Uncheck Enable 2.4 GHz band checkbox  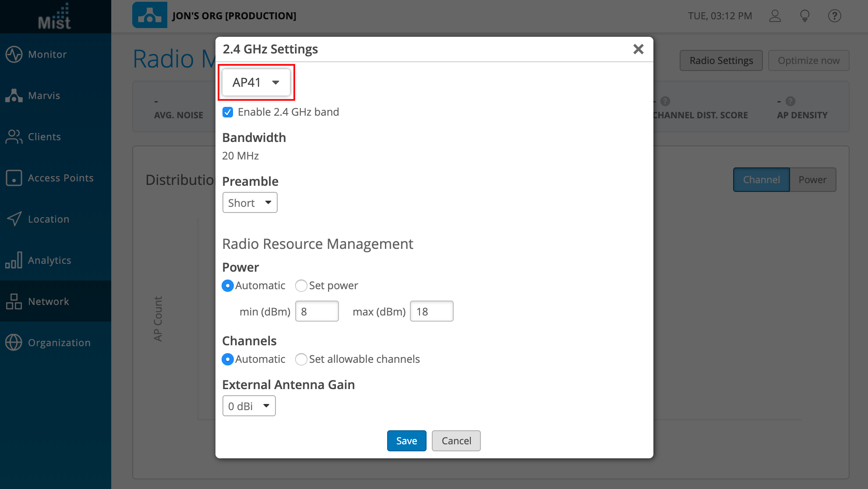click(228, 112)
